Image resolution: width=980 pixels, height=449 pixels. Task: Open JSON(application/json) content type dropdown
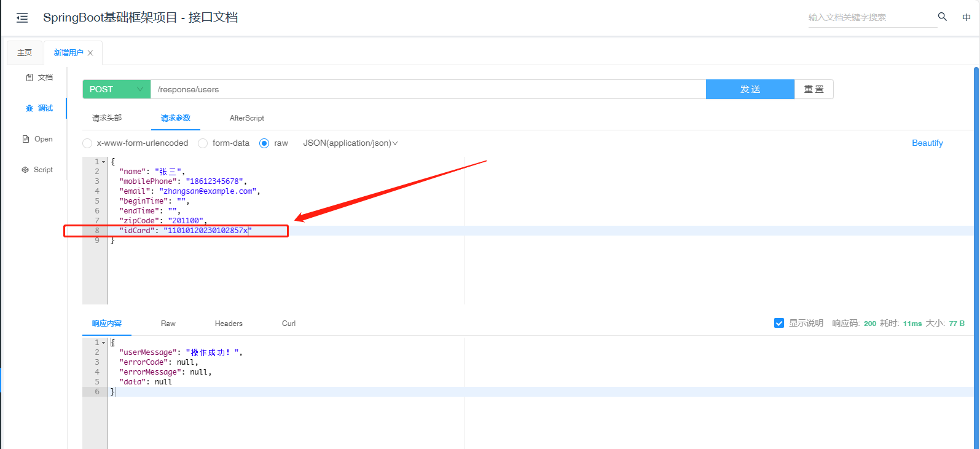[350, 143]
